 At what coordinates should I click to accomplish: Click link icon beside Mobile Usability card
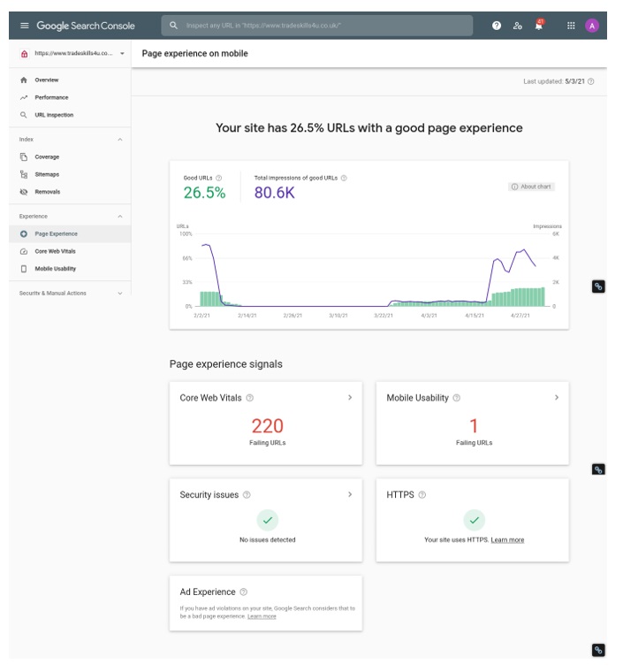[x=598, y=470]
